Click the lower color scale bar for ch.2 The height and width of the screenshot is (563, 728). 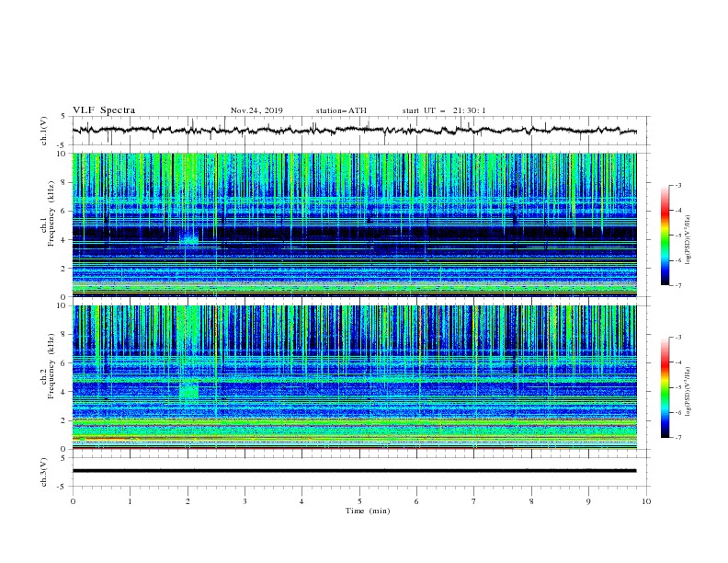(665, 387)
